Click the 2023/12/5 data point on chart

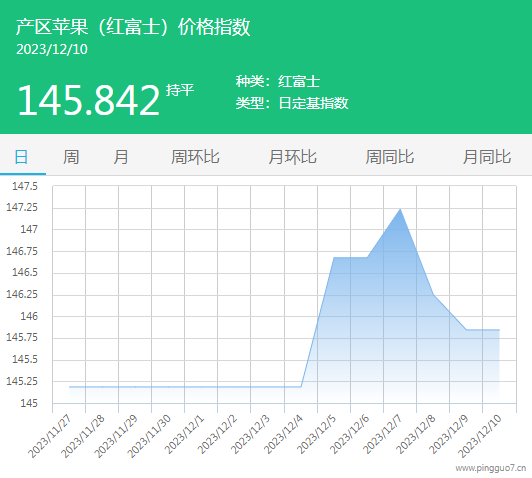(334, 257)
